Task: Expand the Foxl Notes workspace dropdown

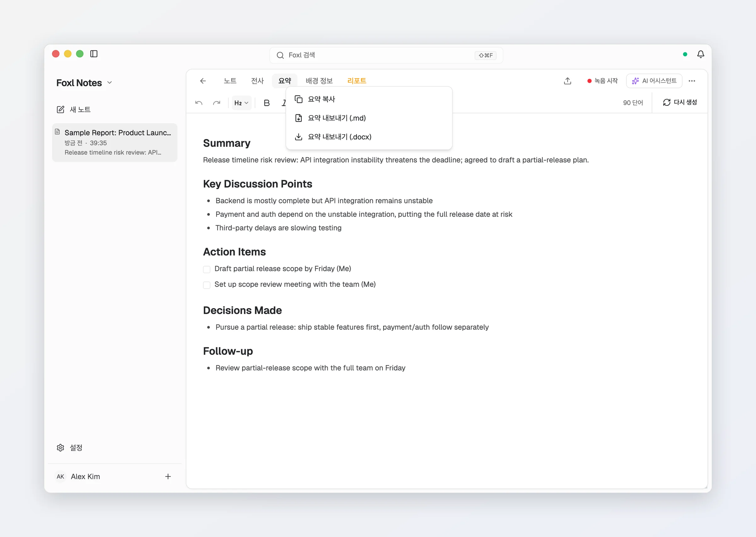Action: point(84,83)
